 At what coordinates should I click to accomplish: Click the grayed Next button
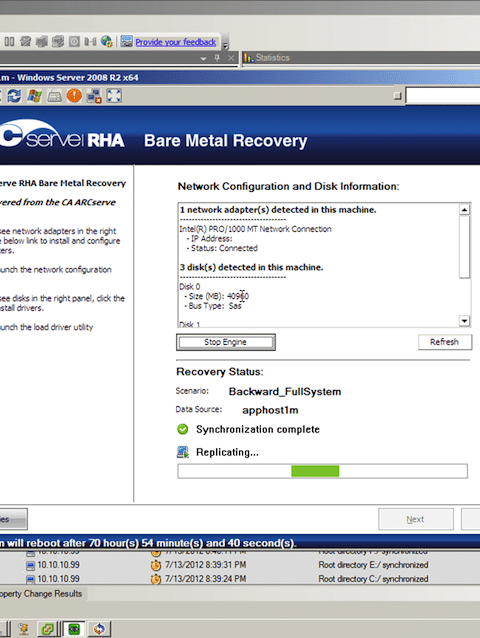pyautogui.click(x=416, y=519)
